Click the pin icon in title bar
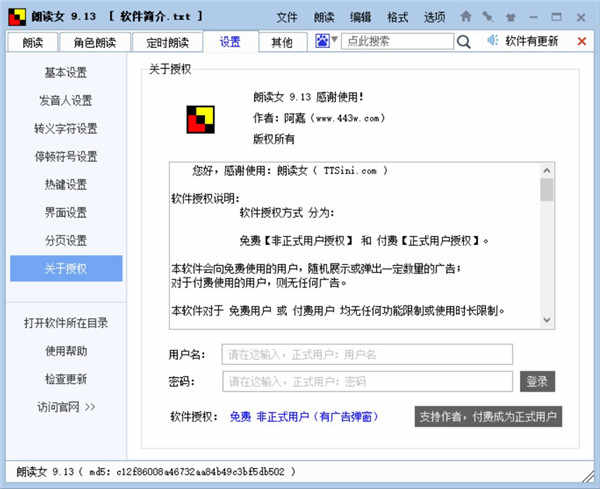Image resolution: width=600 pixels, height=489 pixels. pyautogui.click(x=488, y=16)
